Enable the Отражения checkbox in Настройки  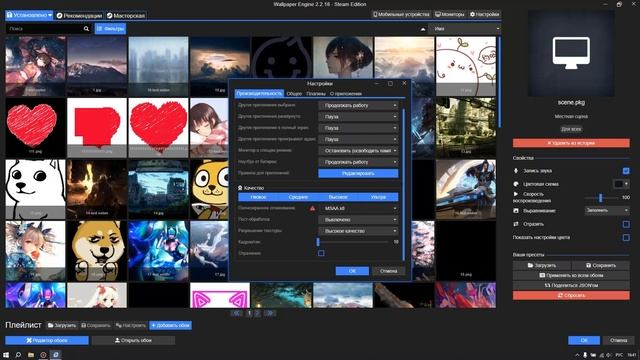click(321, 253)
